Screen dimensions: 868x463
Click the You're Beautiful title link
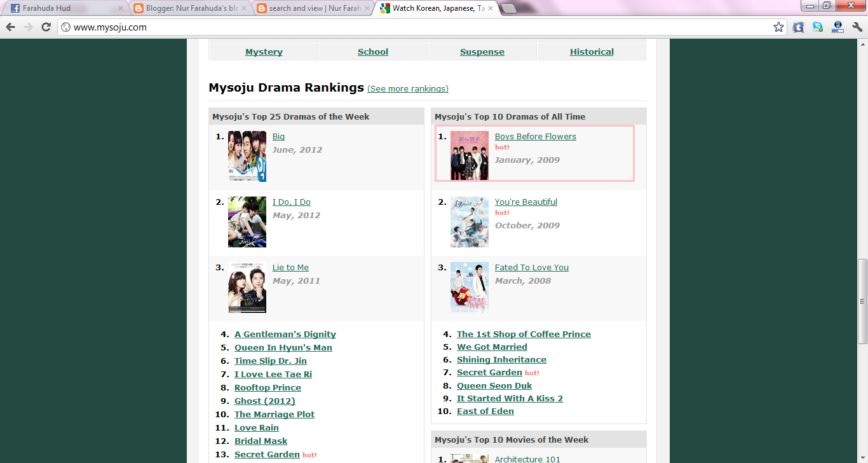click(x=526, y=202)
